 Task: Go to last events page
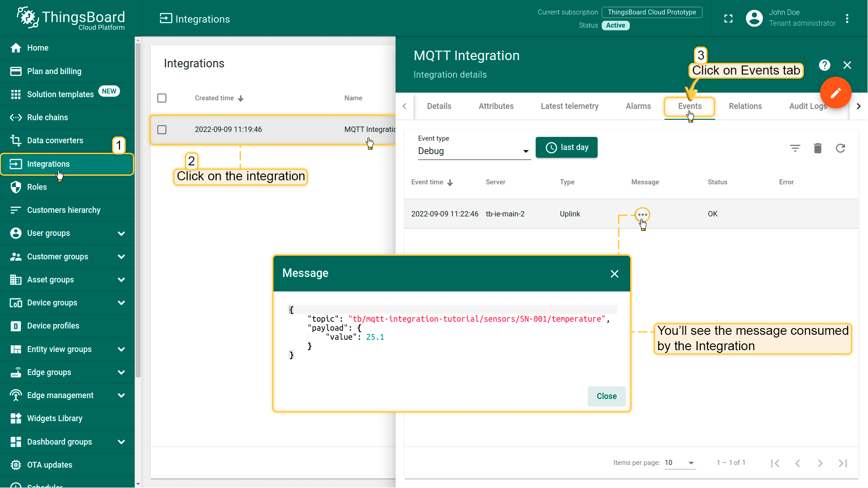coord(843,463)
